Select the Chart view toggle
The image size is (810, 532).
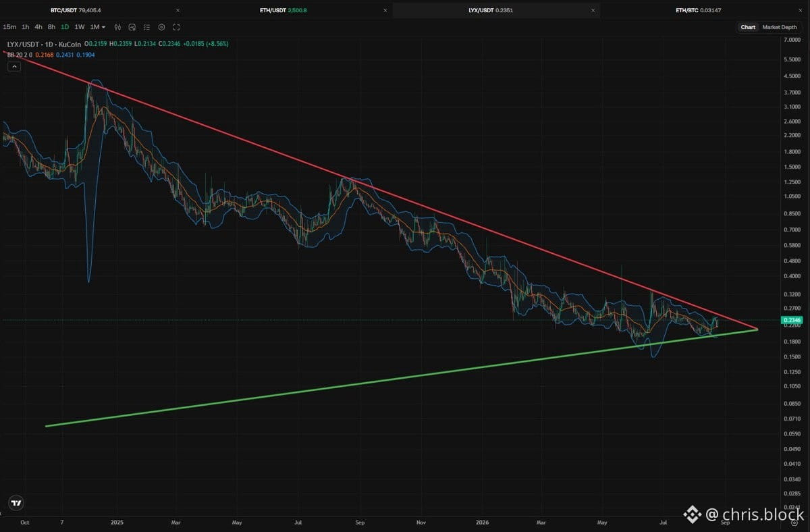(748, 27)
